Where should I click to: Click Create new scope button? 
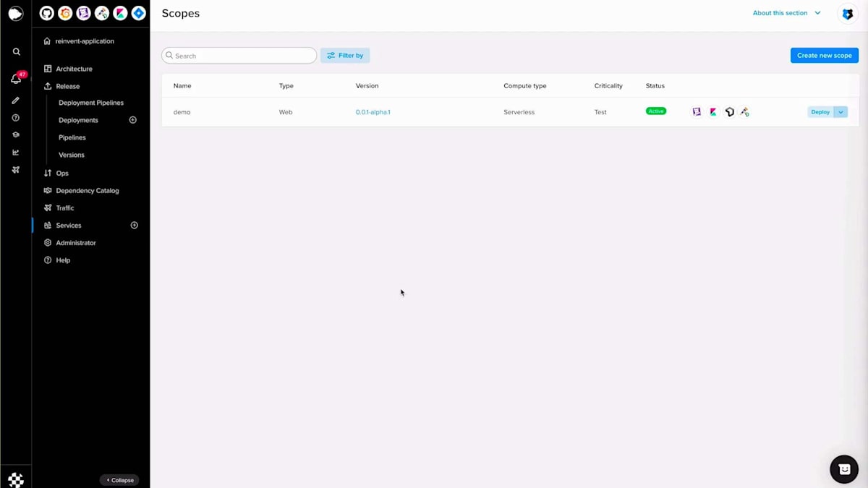click(825, 56)
